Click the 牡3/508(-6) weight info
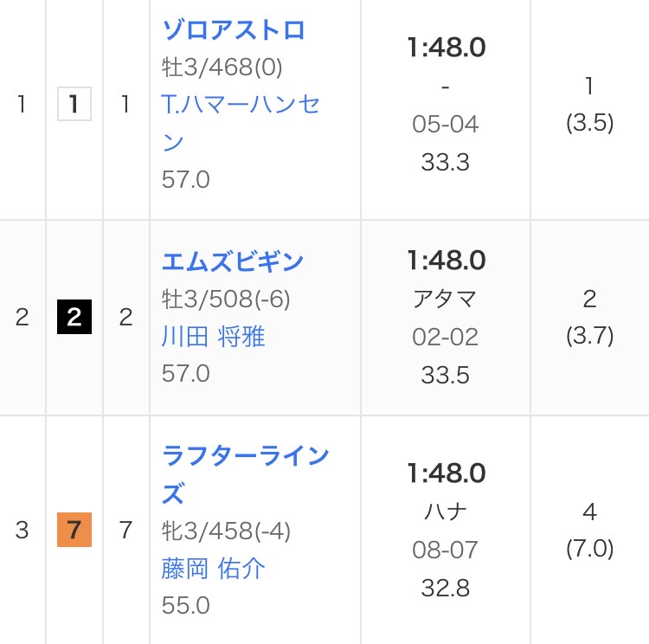Image resolution: width=649 pixels, height=644 pixels. [226, 299]
